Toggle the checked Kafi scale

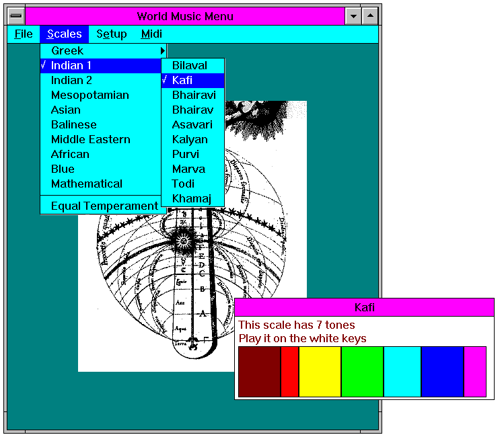pyautogui.click(x=193, y=80)
